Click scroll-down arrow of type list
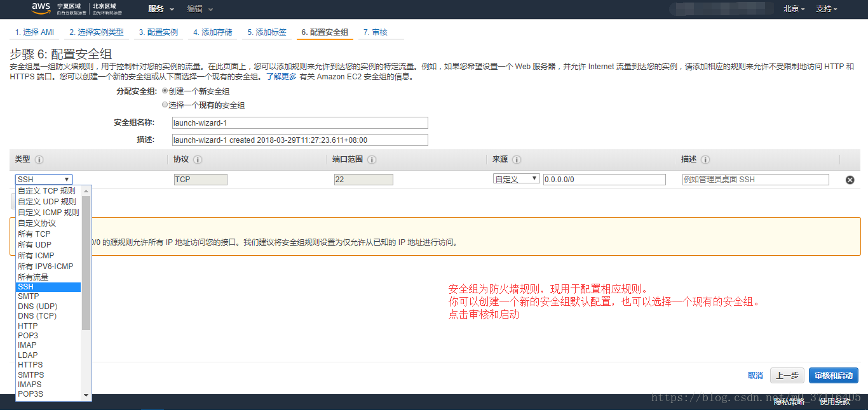 click(x=86, y=395)
